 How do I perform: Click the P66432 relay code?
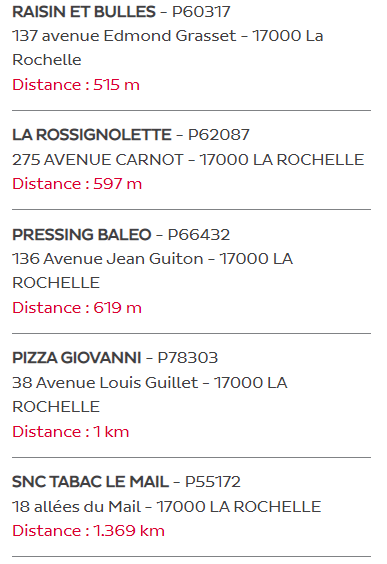tap(199, 235)
